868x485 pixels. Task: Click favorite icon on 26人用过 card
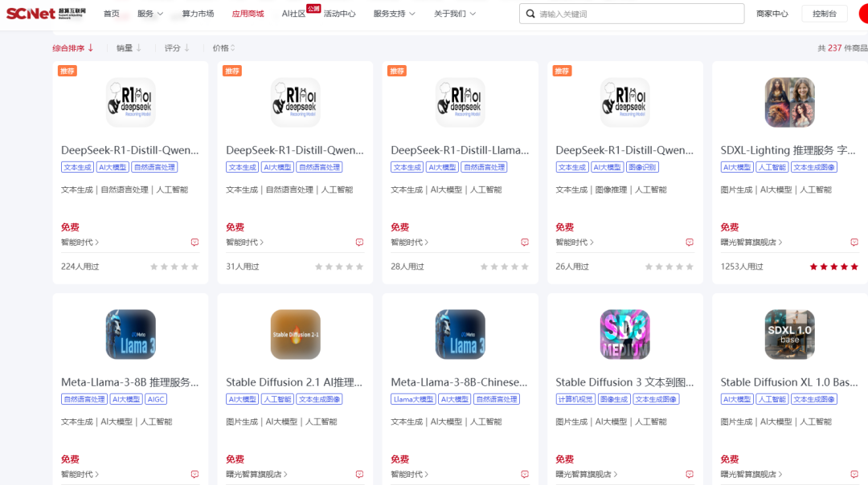[x=690, y=243]
